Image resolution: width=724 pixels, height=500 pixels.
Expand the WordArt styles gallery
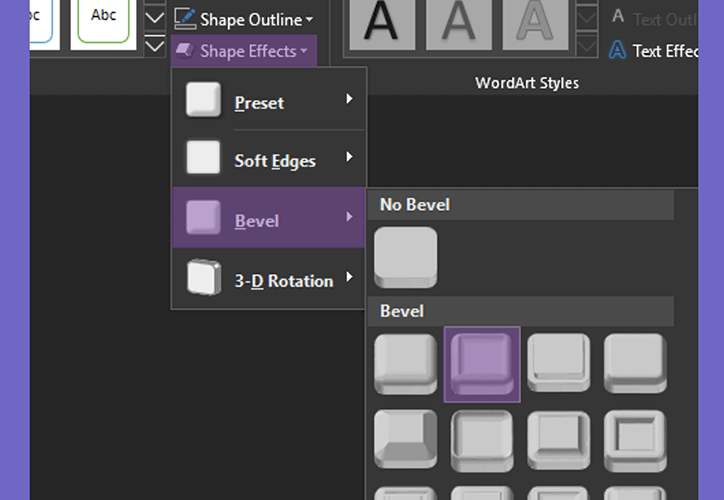tap(587, 46)
